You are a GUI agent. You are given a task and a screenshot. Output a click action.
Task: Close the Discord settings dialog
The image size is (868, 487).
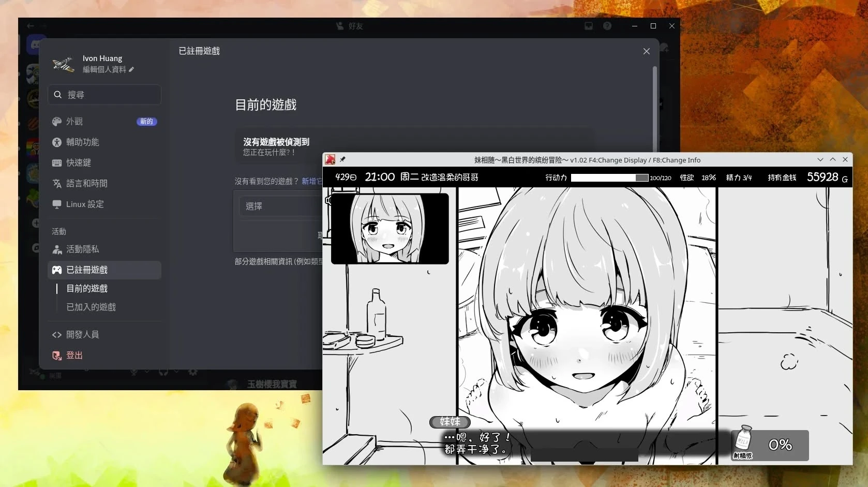[646, 51]
